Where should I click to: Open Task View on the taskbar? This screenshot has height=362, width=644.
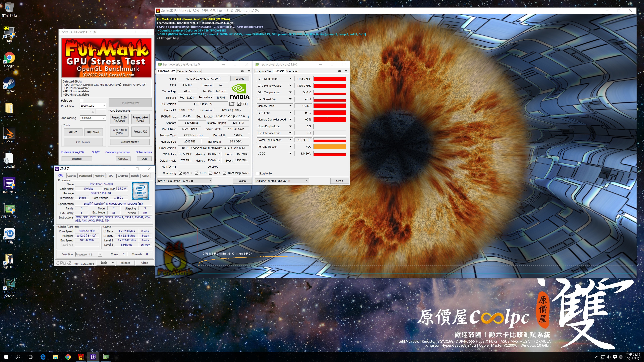click(x=30, y=357)
